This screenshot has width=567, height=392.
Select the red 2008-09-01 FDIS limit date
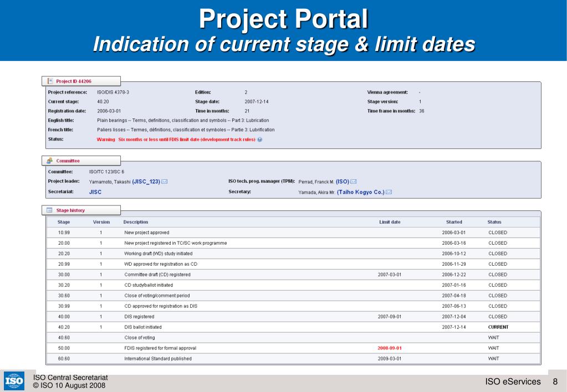tap(389, 348)
